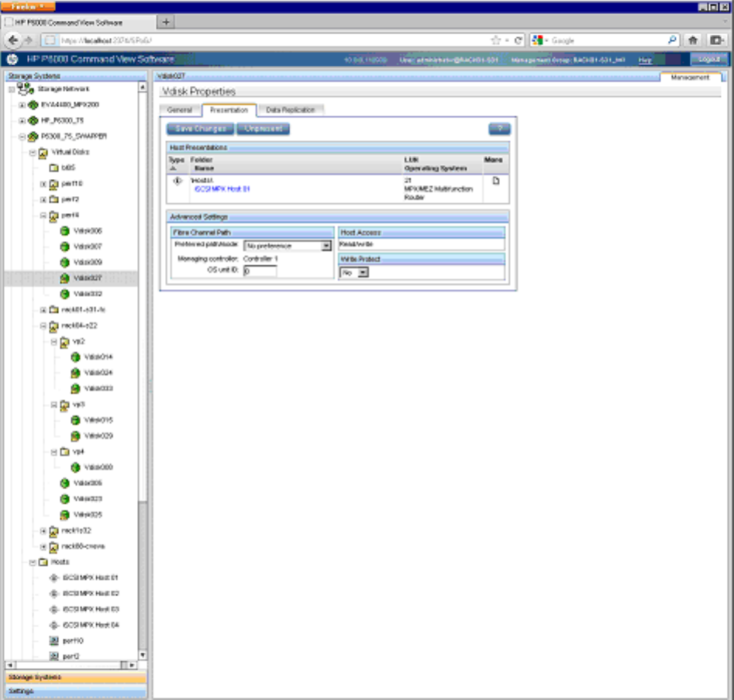734x700 pixels.
Task: Click the bookmark star icon in address bar
Action: point(496,40)
